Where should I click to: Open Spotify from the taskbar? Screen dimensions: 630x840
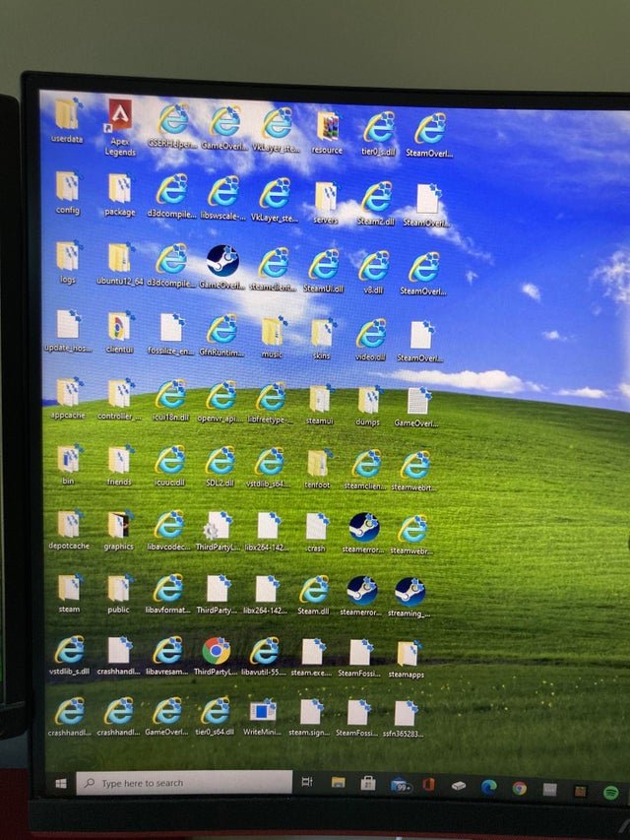coord(610,793)
